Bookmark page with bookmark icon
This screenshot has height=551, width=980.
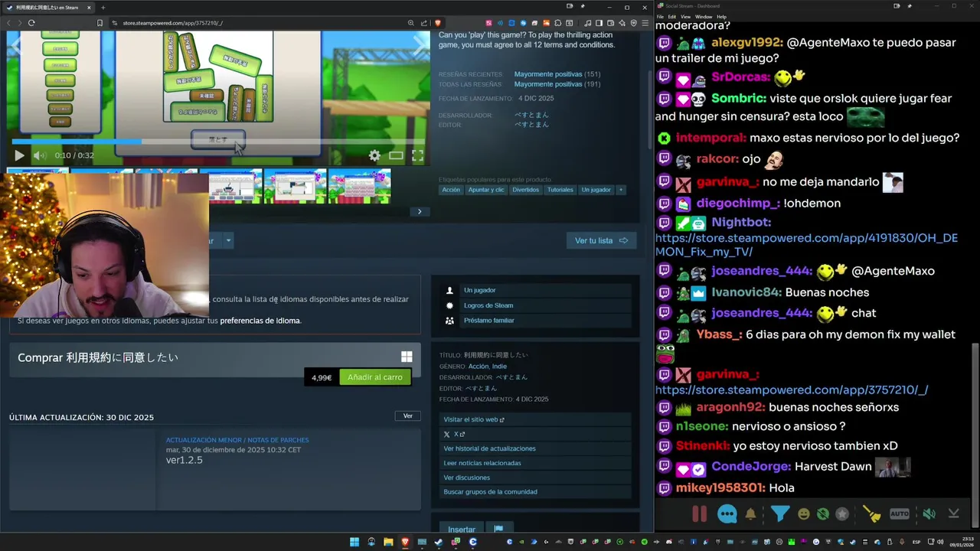(x=100, y=23)
